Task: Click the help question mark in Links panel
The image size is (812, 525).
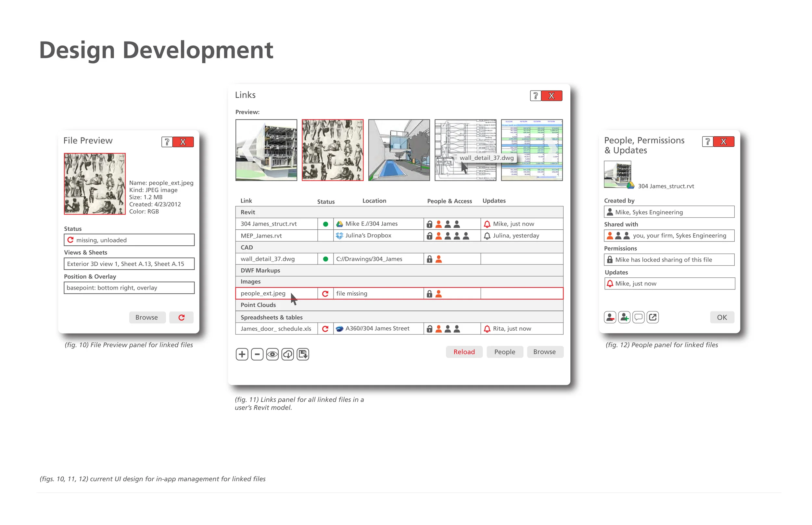Action: 536,96
